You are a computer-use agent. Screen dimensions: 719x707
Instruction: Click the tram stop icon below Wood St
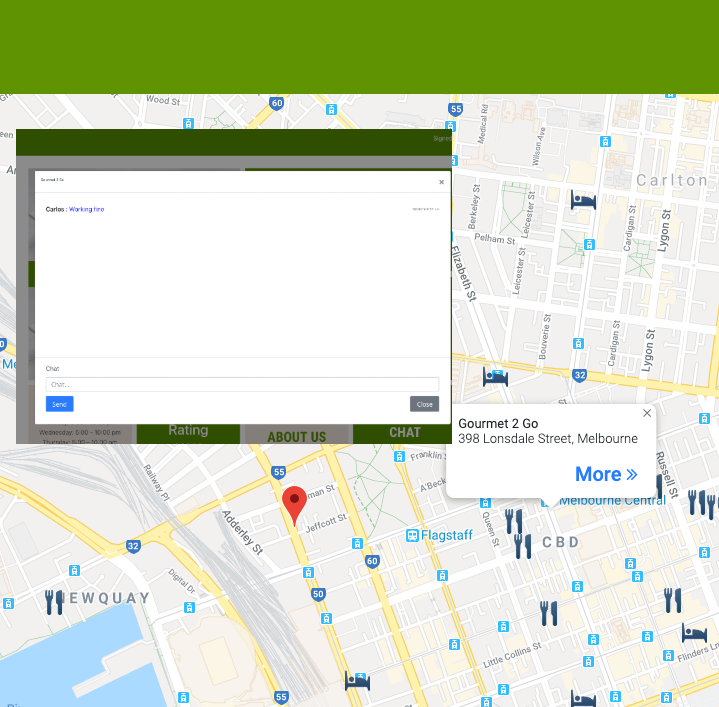188,123
